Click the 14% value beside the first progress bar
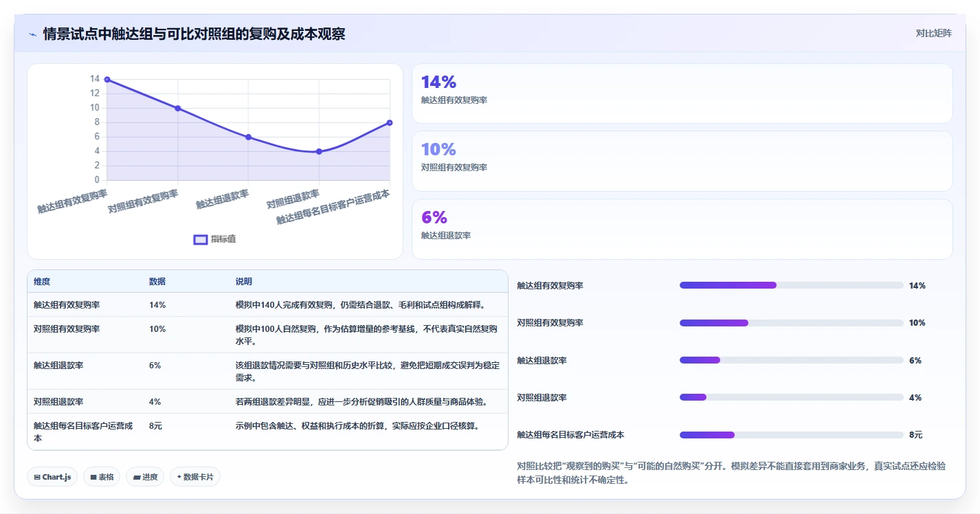Viewport: 980px width, 514px height. [917, 286]
